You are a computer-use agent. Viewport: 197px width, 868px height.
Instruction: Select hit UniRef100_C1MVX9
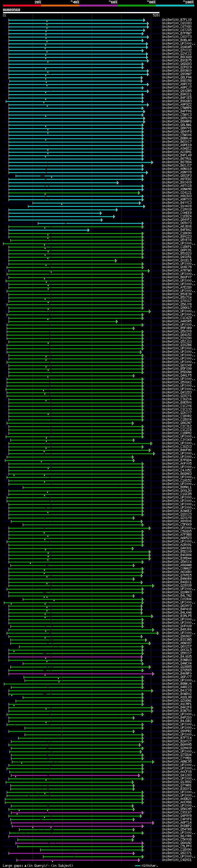point(177,210)
